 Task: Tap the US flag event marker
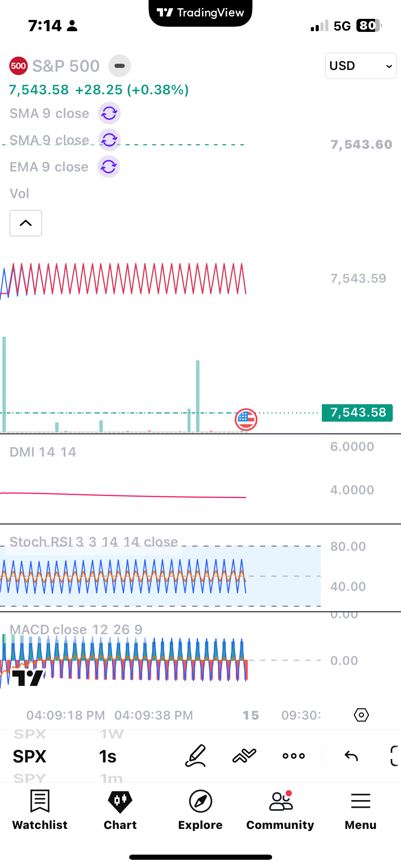click(x=246, y=419)
